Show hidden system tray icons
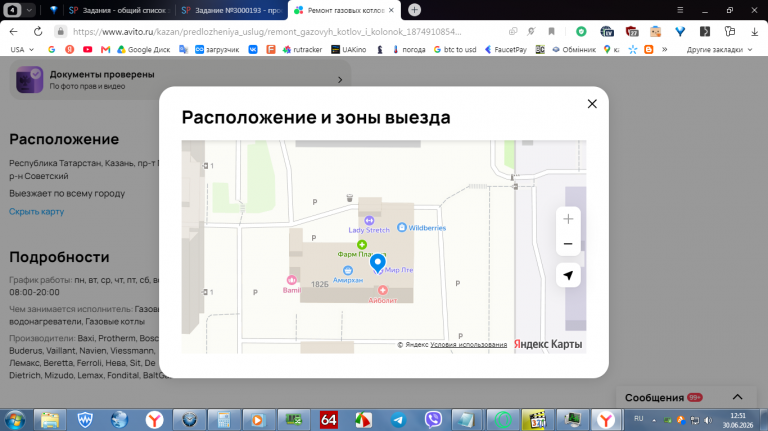Viewport: 768px width, 431px height. 654,420
